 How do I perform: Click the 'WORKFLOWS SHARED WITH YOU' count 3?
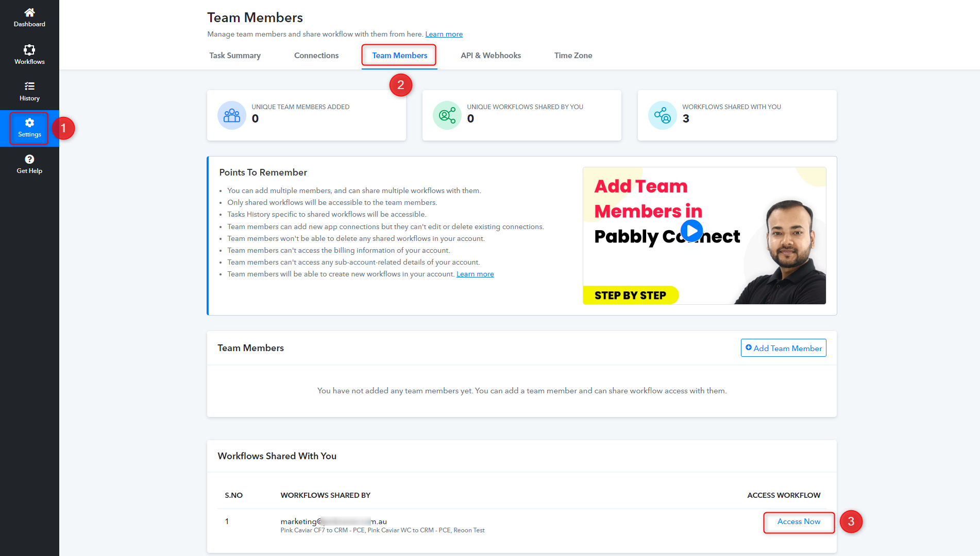pos(686,119)
